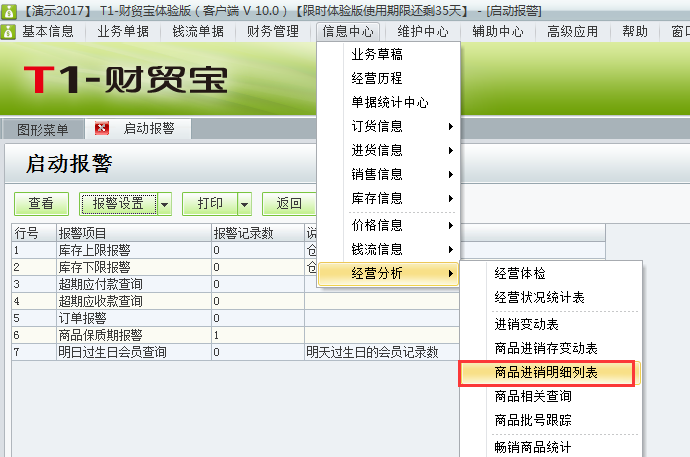Open the 钱流单据 menu
The image size is (690, 457).
[x=198, y=32]
